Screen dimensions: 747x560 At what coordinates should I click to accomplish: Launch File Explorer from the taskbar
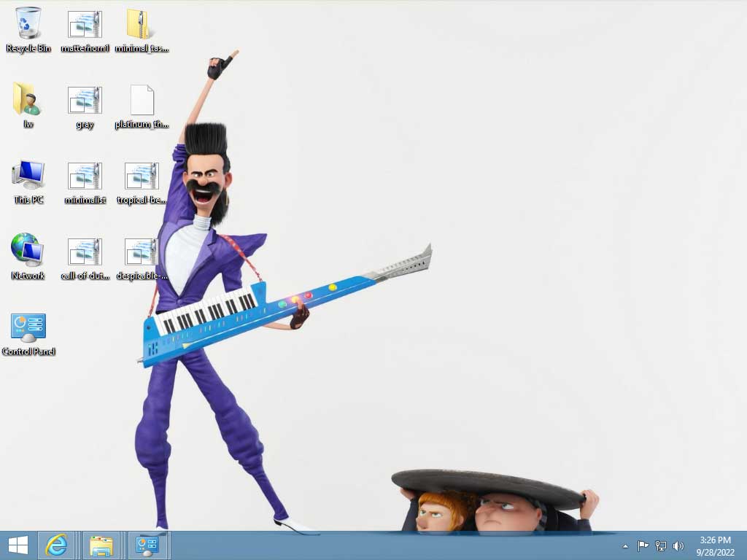coord(102,545)
